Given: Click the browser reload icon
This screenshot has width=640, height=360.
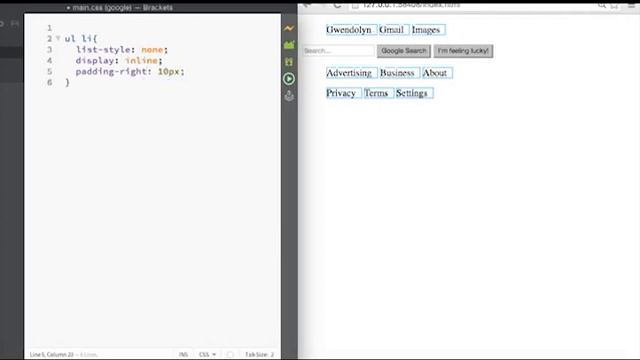Looking at the screenshot, I should [x=337, y=5].
